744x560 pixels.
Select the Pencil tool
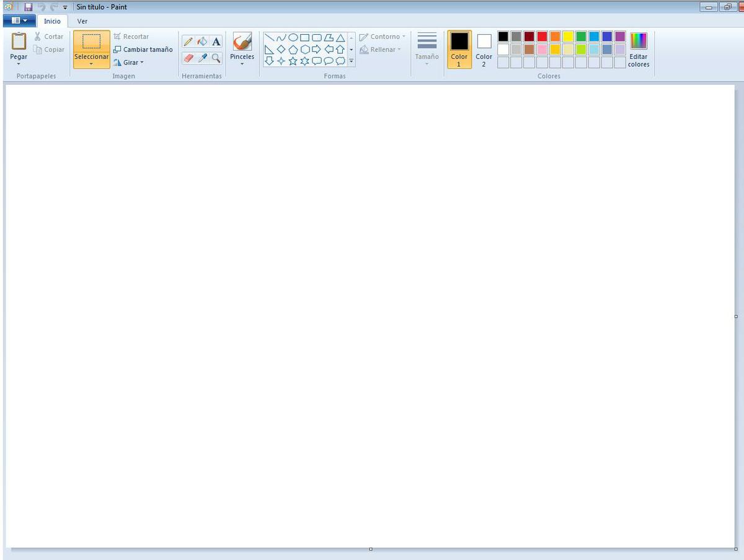coord(188,42)
